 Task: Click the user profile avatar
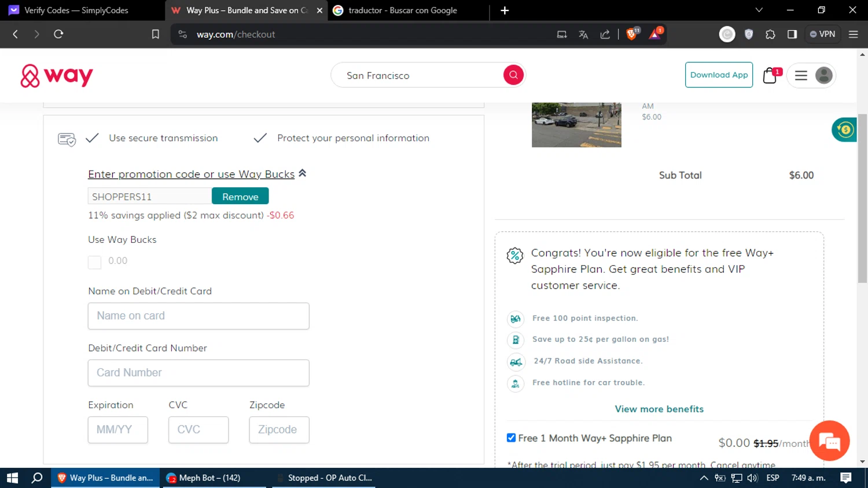pyautogui.click(x=823, y=75)
